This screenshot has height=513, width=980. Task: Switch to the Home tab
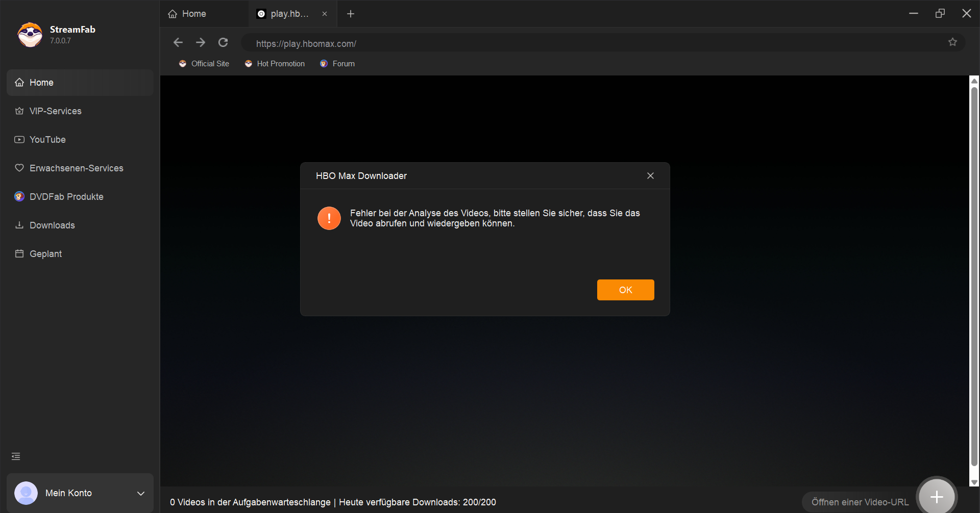point(204,14)
